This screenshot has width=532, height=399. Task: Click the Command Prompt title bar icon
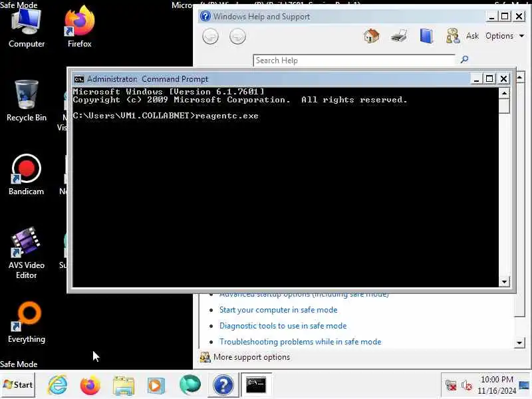78,79
